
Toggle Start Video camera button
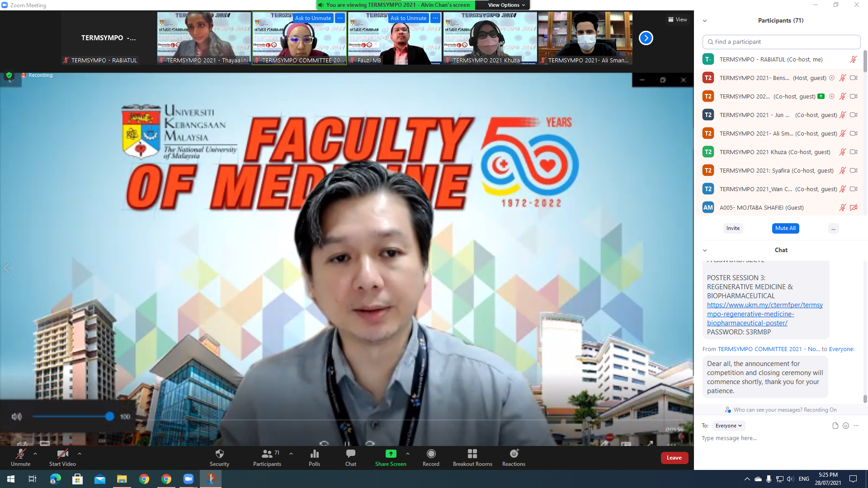[x=62, y=454]
